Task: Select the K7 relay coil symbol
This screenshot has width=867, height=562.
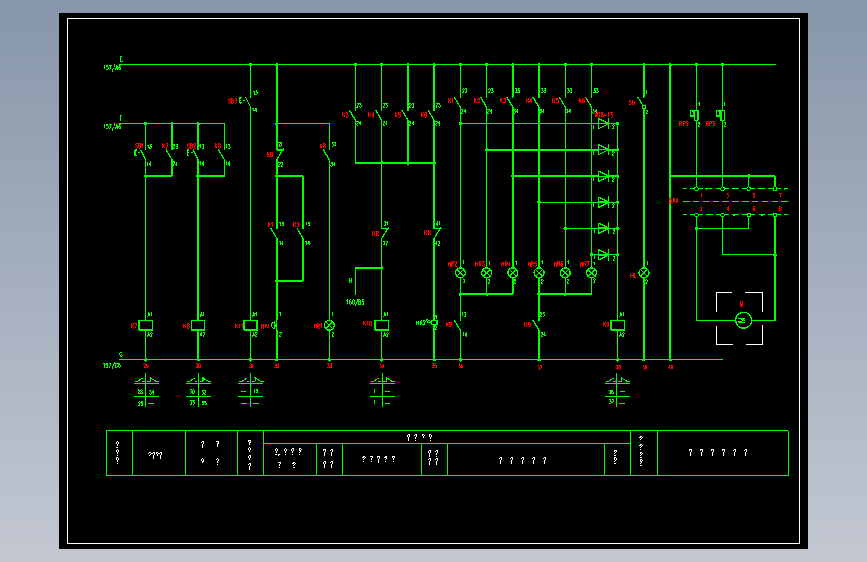Action: (145, 325)
